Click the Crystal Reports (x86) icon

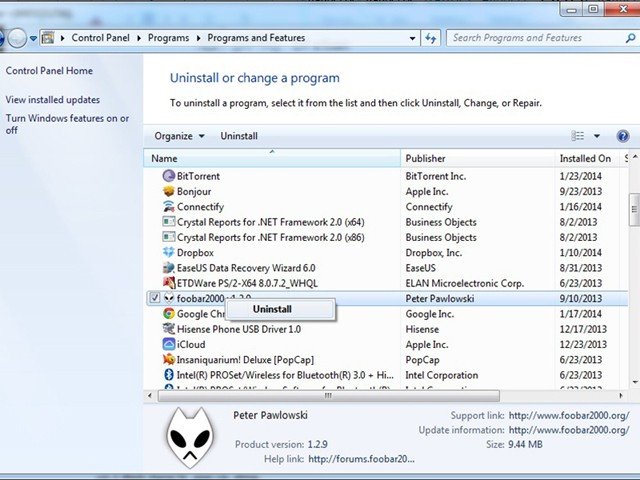[169, 237]
